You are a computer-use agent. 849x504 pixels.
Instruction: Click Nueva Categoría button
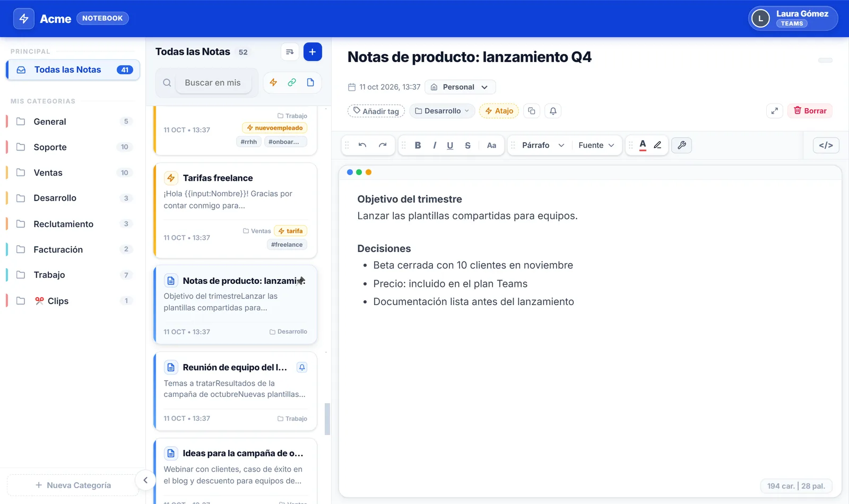(73, 485)
